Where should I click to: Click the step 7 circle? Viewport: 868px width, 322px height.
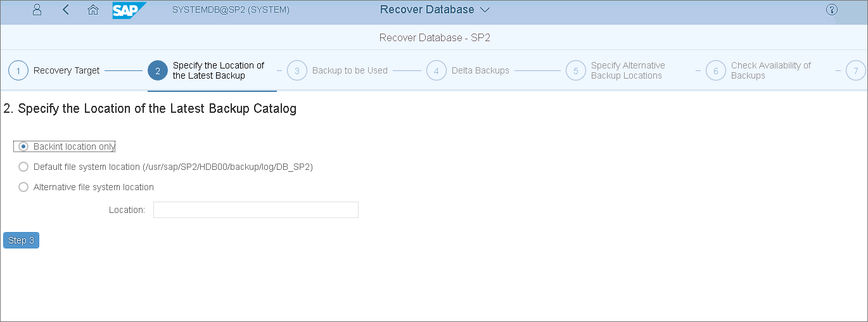(x=855, y=70)
